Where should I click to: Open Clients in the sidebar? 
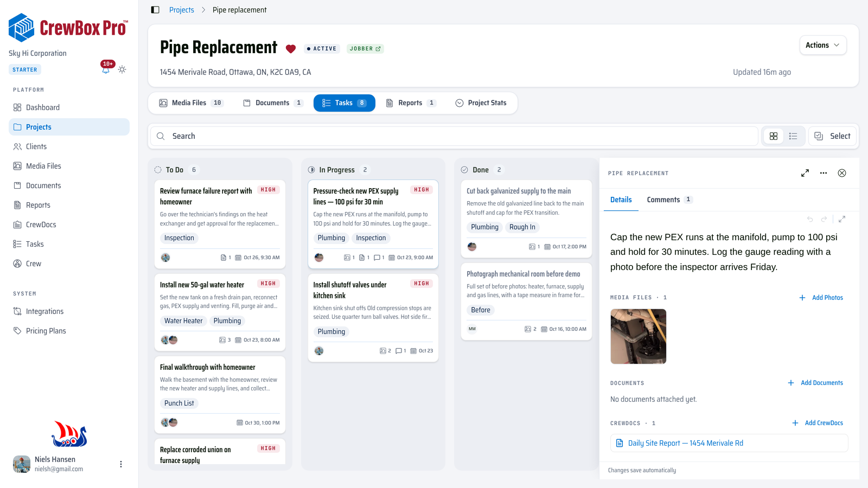69,146
